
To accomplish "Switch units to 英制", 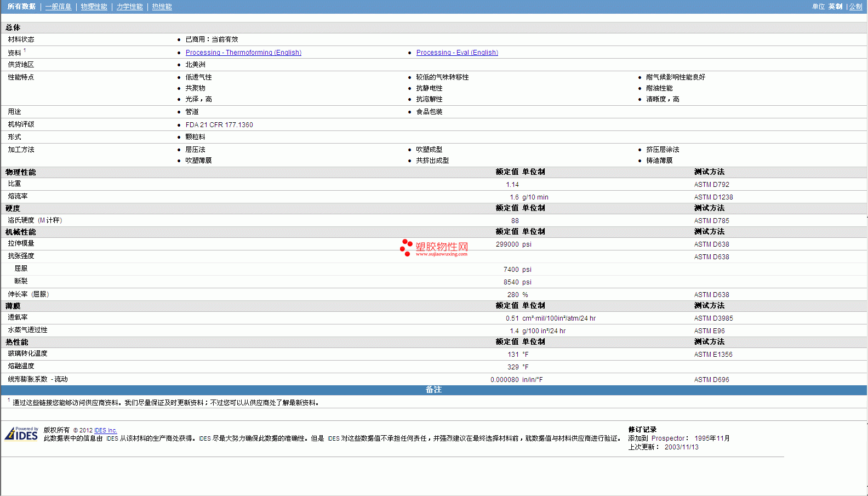I will point(835,7).
